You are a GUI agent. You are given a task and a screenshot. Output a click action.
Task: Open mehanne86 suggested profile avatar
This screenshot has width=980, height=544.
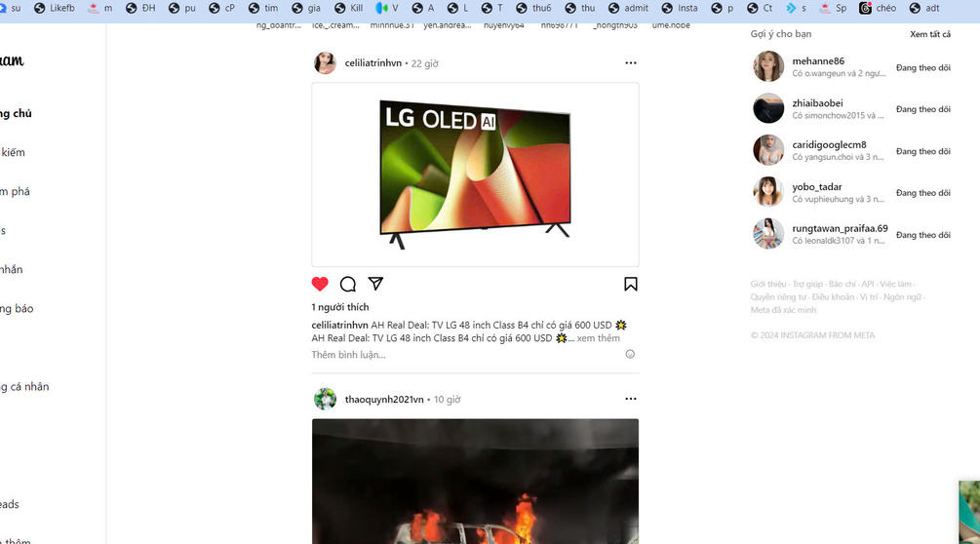click(x=768, y=67)
